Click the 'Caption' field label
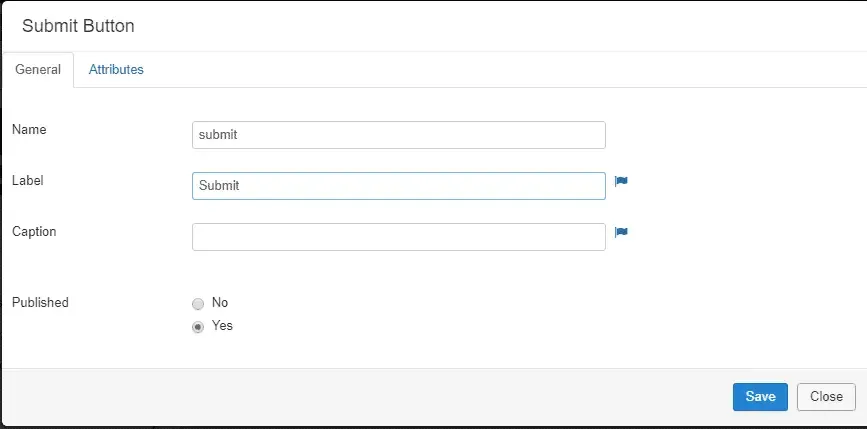 (x=34, y=231)
